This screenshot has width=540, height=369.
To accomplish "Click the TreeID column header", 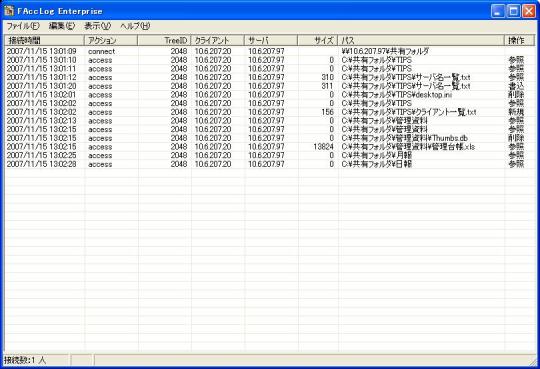I will 164,40.
